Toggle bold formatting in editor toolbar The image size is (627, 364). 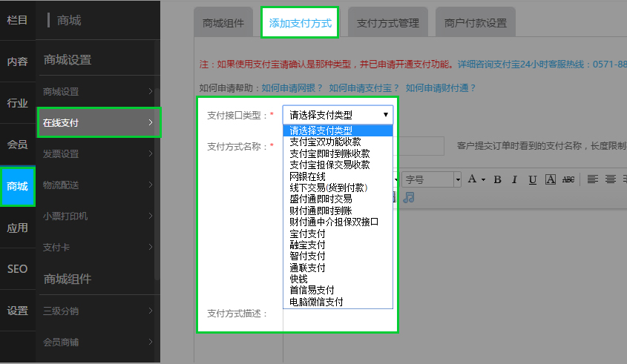(497, 179)
